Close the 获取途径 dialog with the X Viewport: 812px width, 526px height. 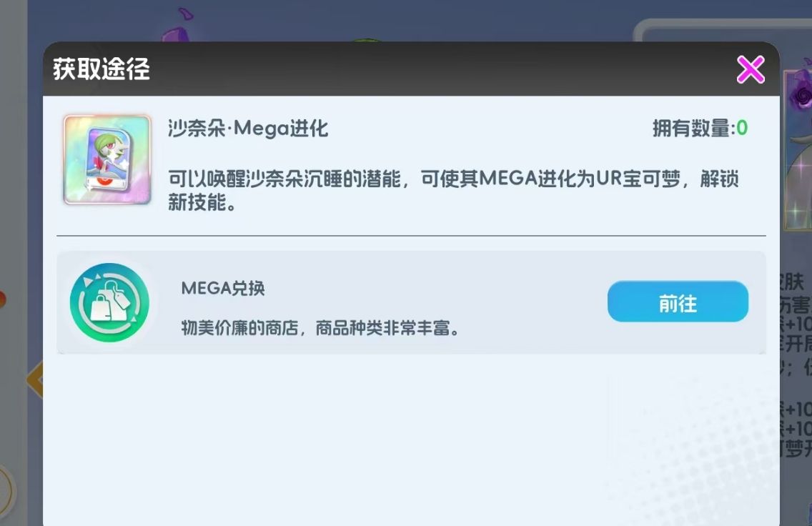click(x=751, y=70)
